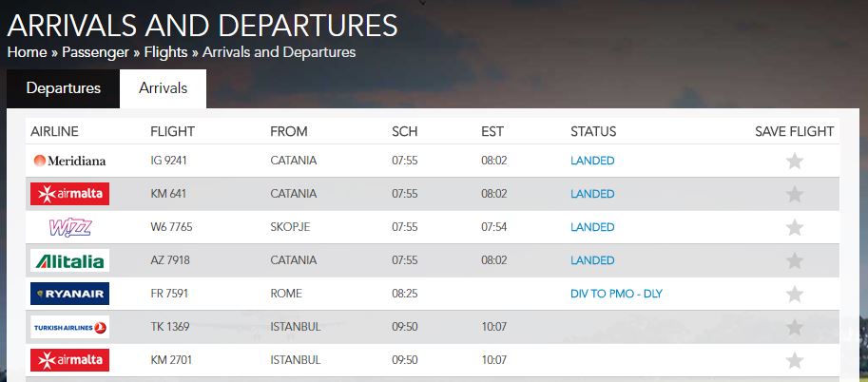868x382 pixels.
Task: Click the Meridiana airline logo
Action: click(69, 161)
